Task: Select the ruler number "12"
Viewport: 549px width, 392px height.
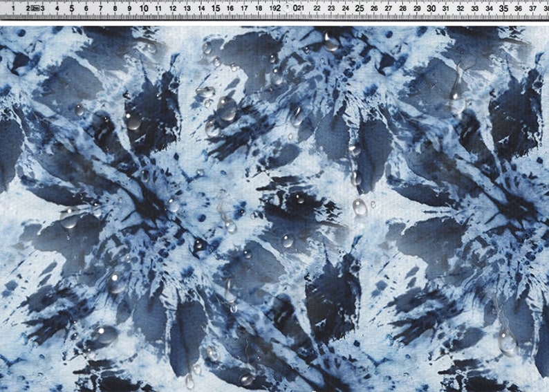Action: 173,8
